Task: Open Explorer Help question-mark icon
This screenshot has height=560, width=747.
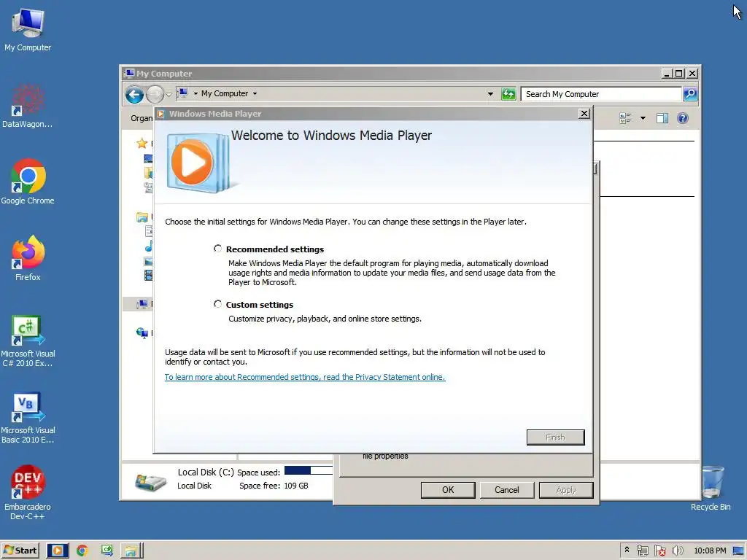Action: [x=682, y=118]
